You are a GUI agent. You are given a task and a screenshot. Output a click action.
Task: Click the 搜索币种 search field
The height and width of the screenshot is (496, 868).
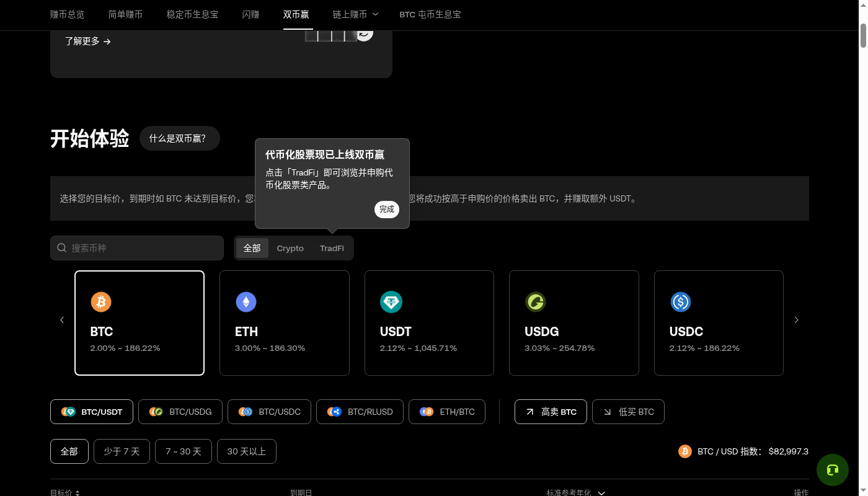point(137,248)
